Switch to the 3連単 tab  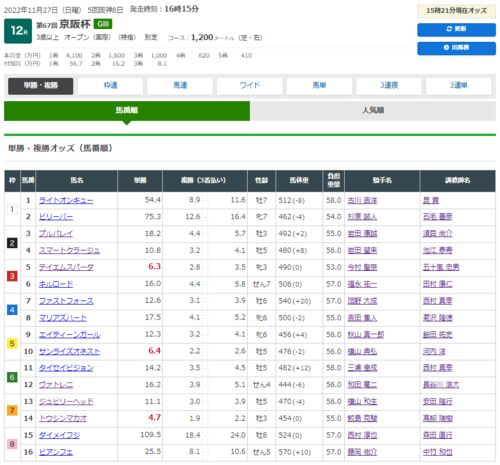[x=459, y=86]
